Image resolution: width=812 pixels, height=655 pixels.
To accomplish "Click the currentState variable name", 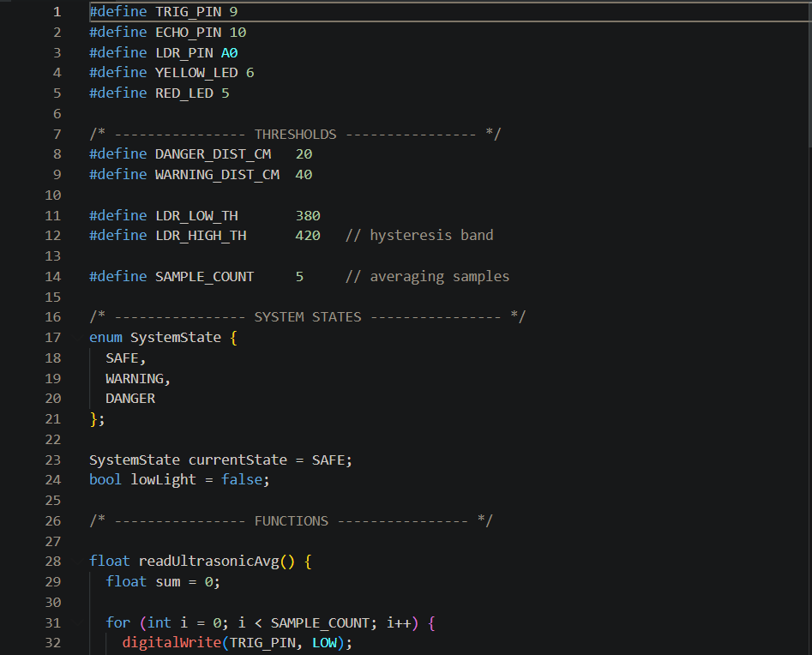I will click(238, 460).
